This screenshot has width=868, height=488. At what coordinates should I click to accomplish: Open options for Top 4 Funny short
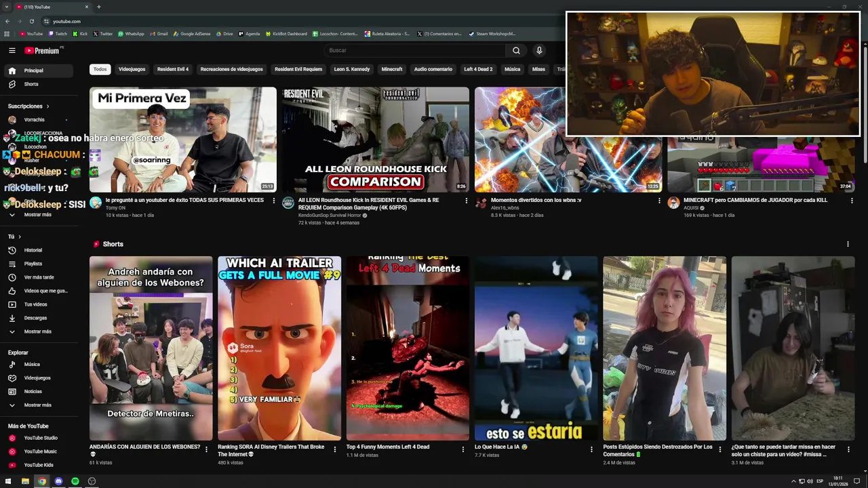tap(463, 449)
